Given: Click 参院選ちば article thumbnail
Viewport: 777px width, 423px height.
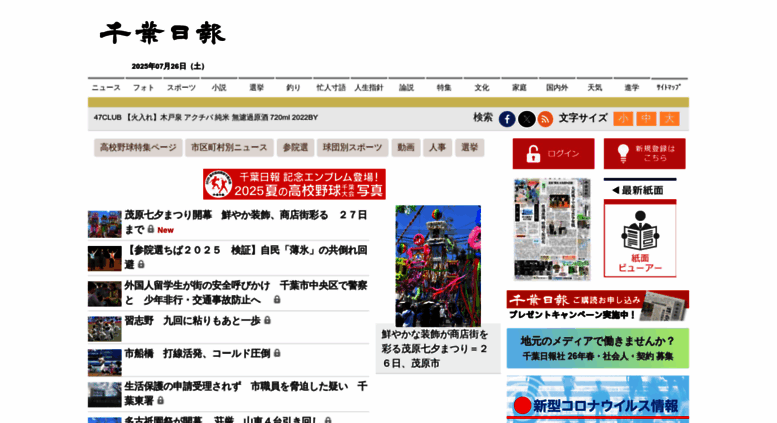Looking at the screenshot, I should 105,259.
